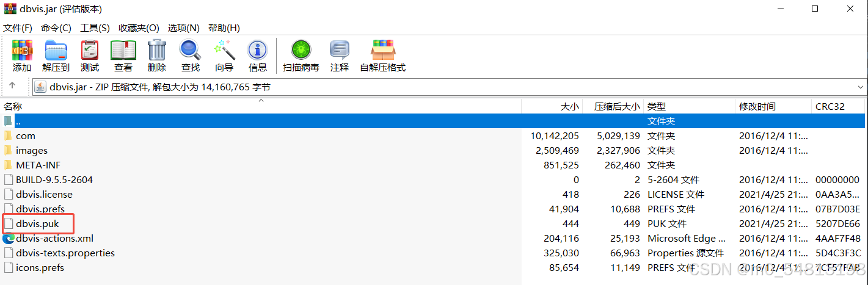Select the BUILD-9.5.5-2604 file name

pos(54,179)
